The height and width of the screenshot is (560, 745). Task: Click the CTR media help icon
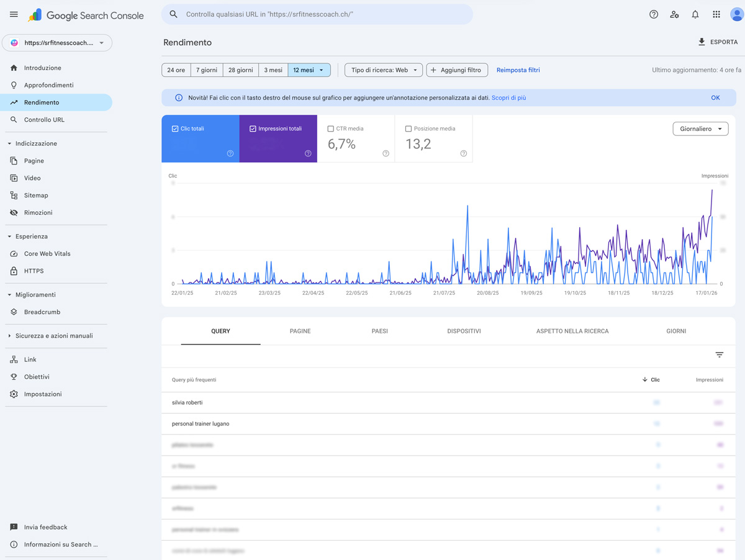pos(386,153)
